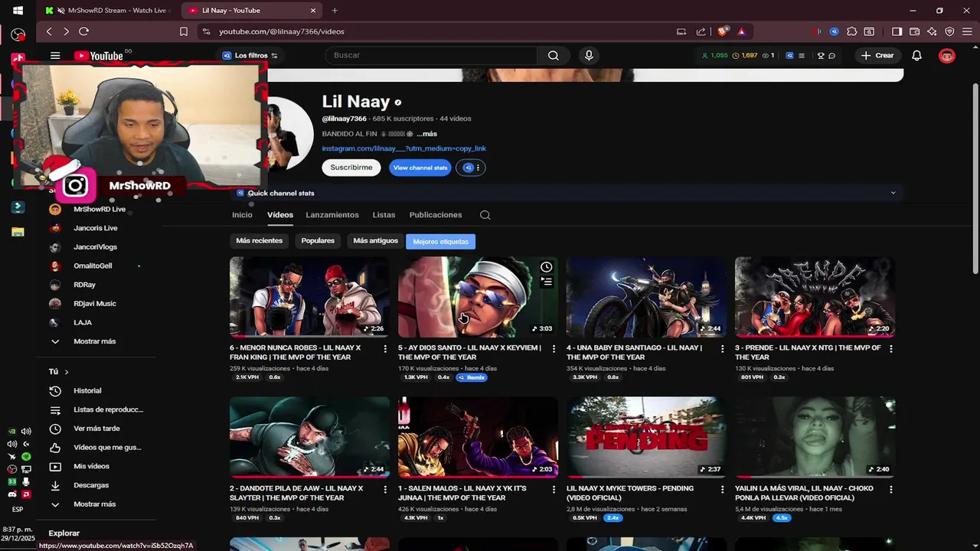Open site settings icon in address bar
The height and width of the screenshot is (551, 980).
(x=205, y=31)
